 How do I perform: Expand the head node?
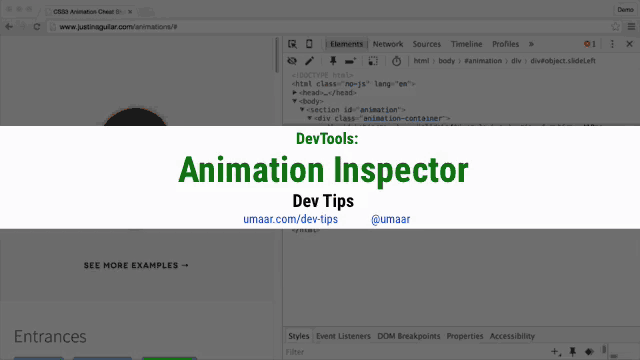[294, 93]
